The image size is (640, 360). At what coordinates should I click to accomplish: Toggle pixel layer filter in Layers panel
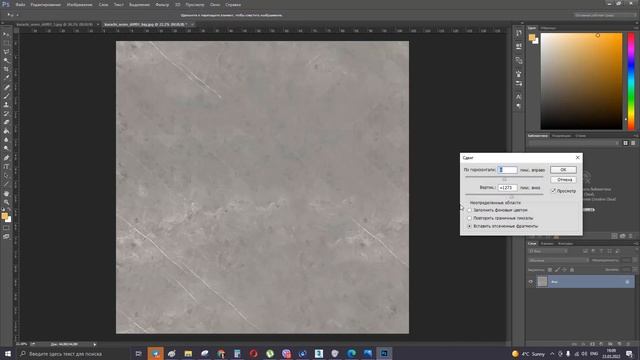pyautogui.click(x=585, y=251)
